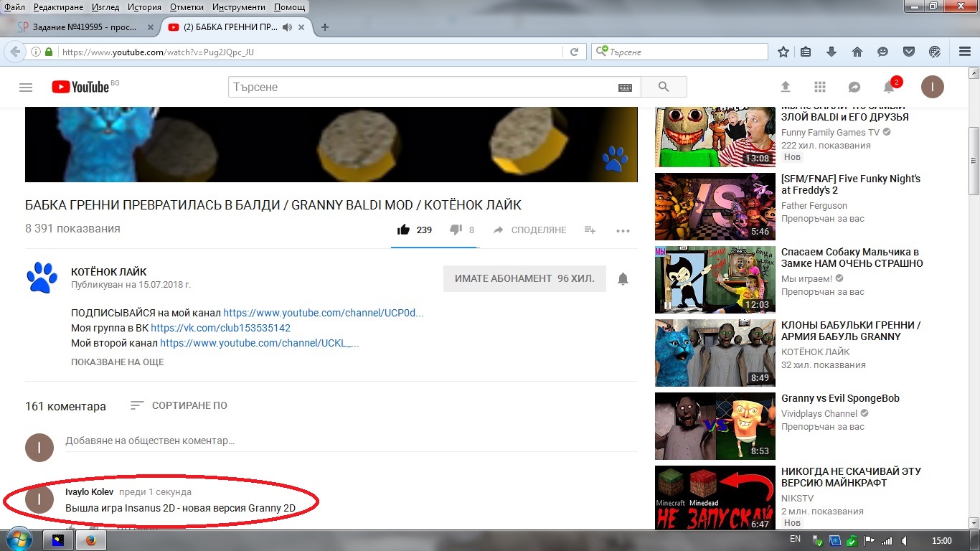Open the YouTube messages icon

tap(854, 87)
